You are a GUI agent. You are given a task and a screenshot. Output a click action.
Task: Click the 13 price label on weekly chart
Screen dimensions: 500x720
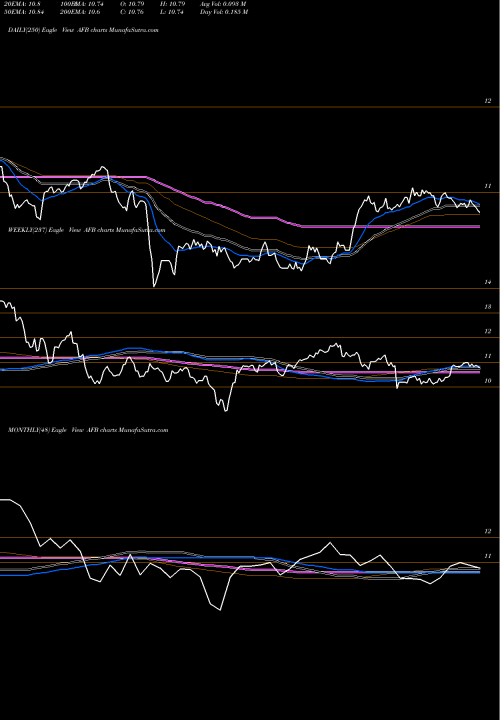(x=488, y=307)
